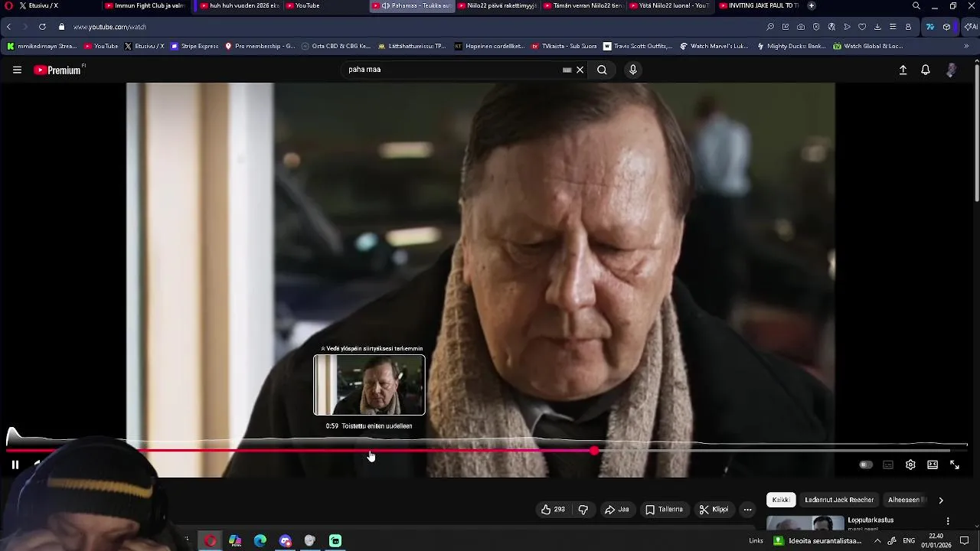Open TVkaista - Sub Suora bookmark
The image size is (980, 551).
564,46
